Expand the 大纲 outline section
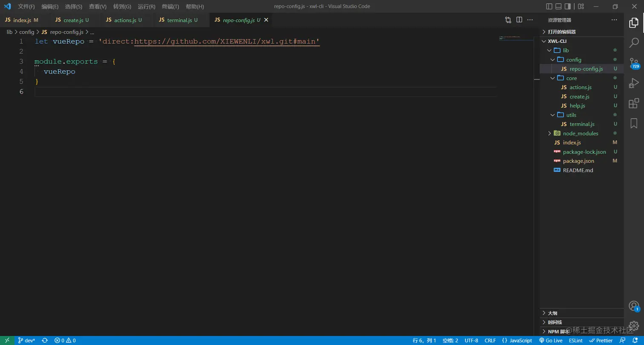Image resolution: width=644 pixels, height=345 pixels. 582,313
